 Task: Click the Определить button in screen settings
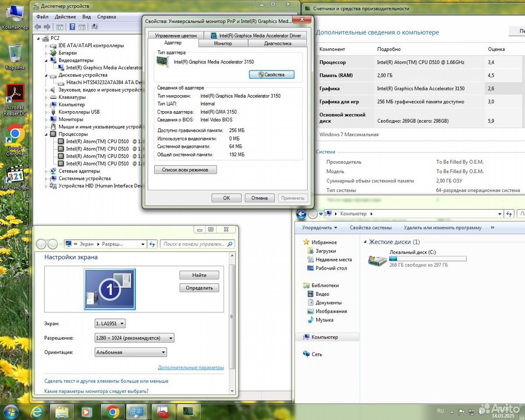click(x=199, y=288)
